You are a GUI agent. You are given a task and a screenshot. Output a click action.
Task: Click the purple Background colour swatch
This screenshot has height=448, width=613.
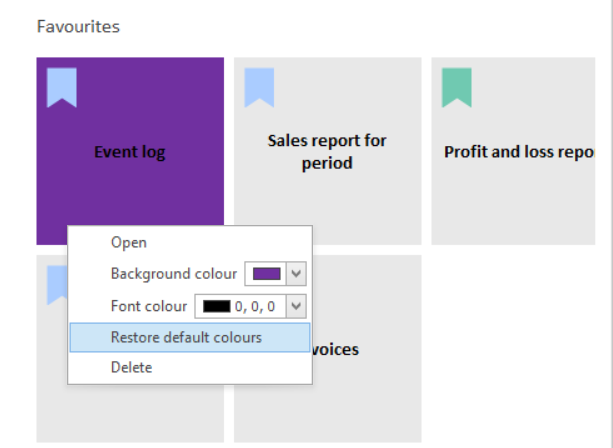(266, 273)
